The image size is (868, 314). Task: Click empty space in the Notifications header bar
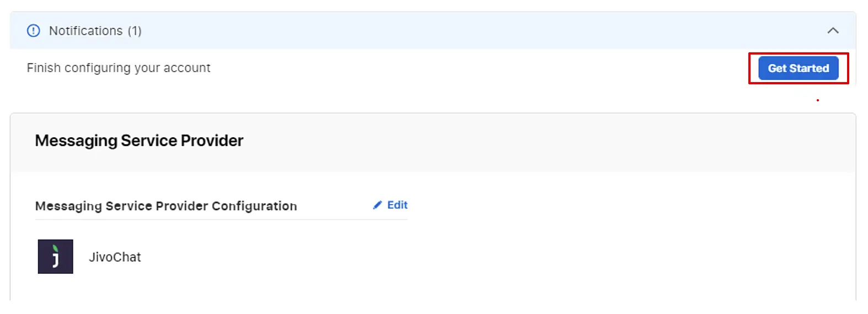pos(441,31)
